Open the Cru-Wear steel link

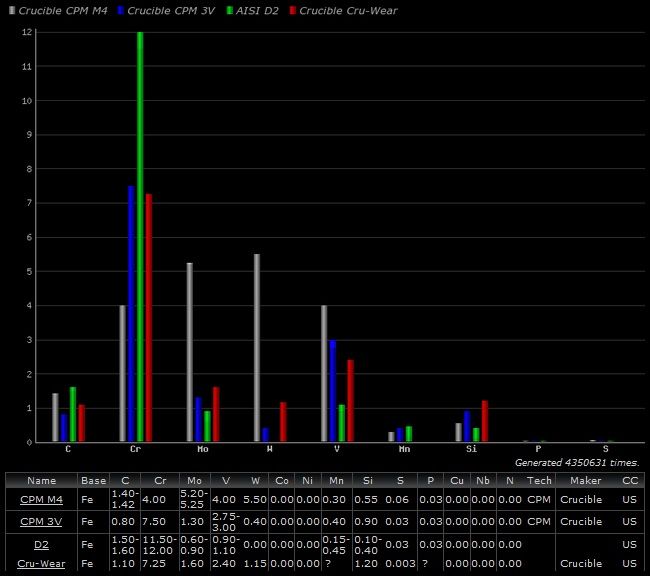[x=41, y=563]
